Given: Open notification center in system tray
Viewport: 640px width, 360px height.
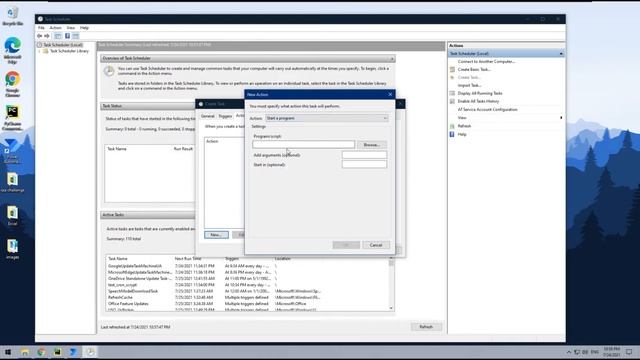Looking at the screenshot, I should (x=629, y=352).
